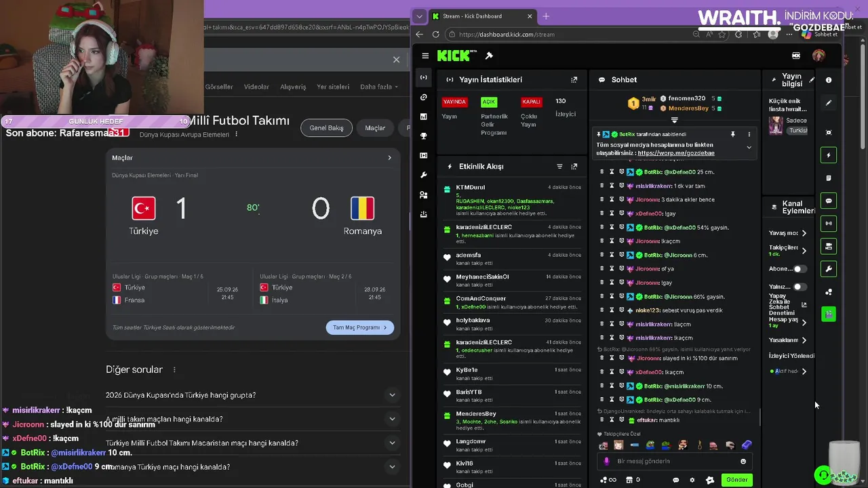Open Tam Maç Programı
The height and width of the screenshot is (488, 868).
(360, 327)
